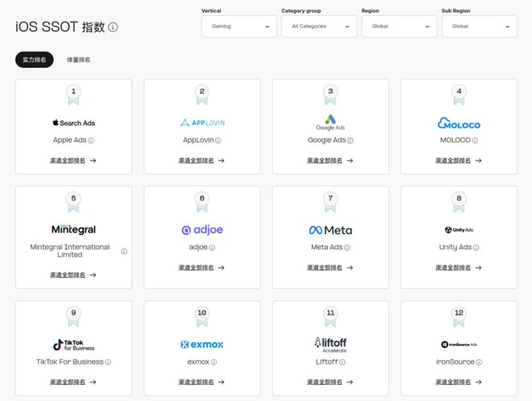
Task: Click the 'iOS SSOT 指数' heading
Action: pos(60,27)
